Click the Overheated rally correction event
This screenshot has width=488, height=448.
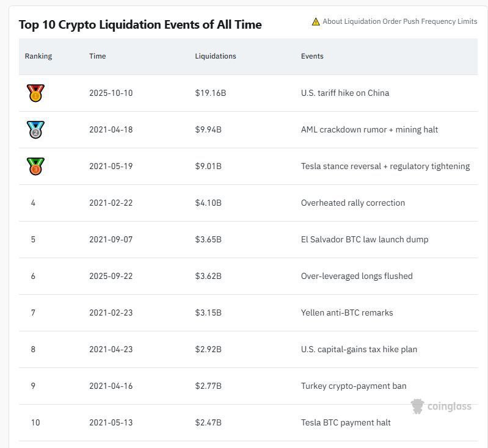point(353,203)
